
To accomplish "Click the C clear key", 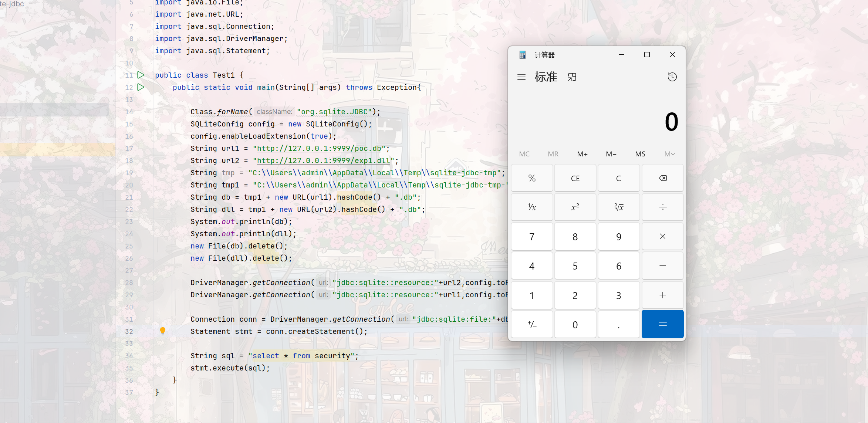I will pyautogui.click(x=619, y=178).
